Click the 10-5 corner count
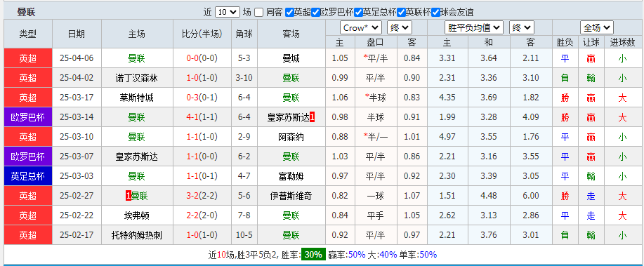The image size is (644, 266). pyautogui.click(x=244, y=236)
